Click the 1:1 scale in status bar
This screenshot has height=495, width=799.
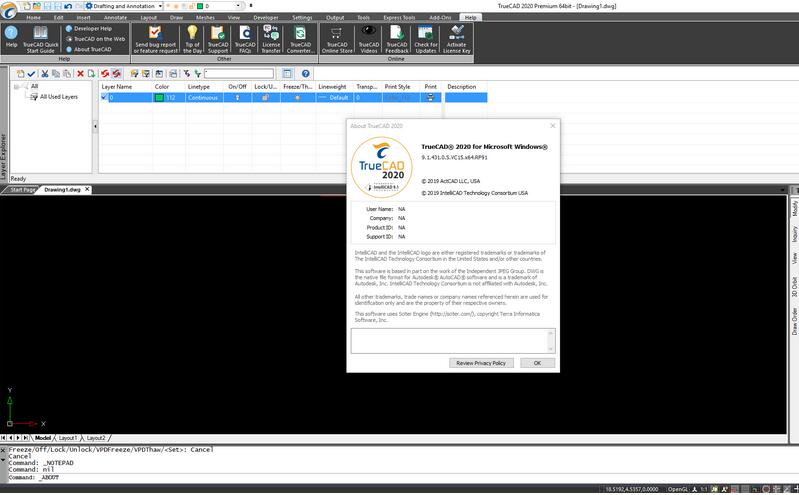coord(703,489)
